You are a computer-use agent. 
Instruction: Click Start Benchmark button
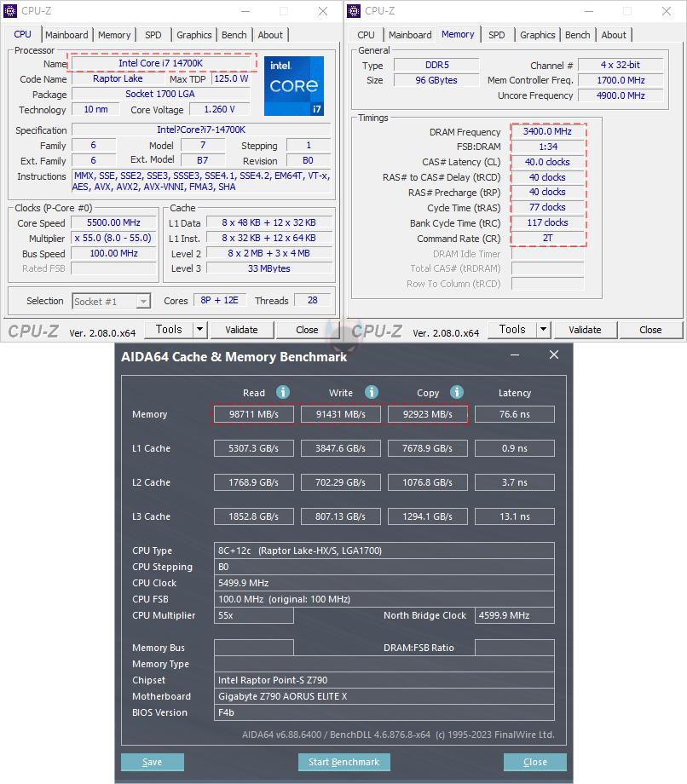tap(344, 762)
